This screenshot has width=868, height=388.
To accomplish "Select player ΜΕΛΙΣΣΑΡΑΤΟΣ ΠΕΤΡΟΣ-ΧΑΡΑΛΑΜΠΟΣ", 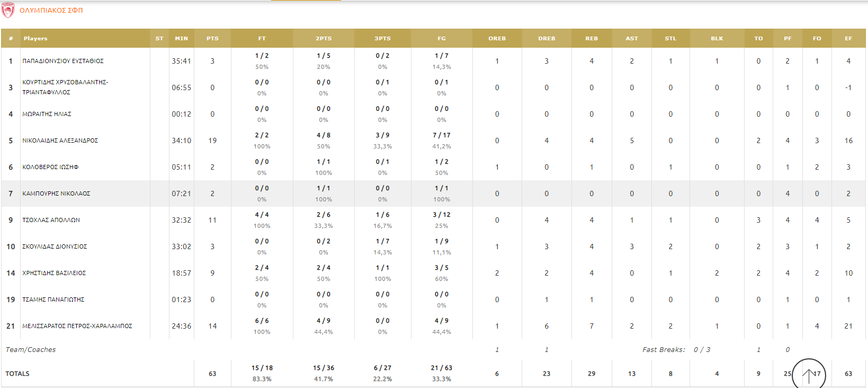I will [x=77, y=326].
